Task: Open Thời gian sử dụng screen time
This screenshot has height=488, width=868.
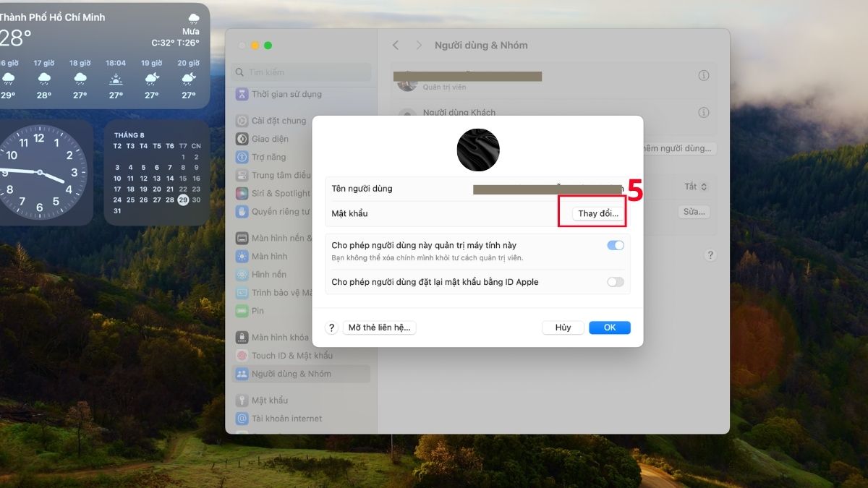Action: tap(286, 94)
